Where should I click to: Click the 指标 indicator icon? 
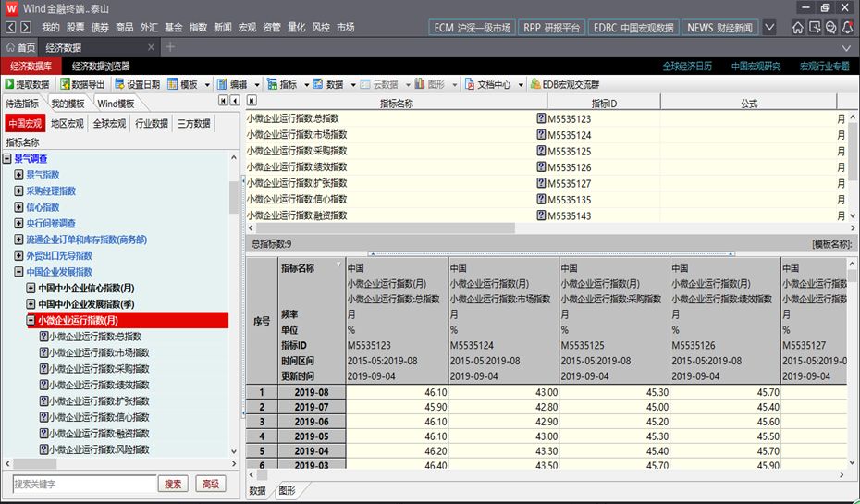(272, 84)
